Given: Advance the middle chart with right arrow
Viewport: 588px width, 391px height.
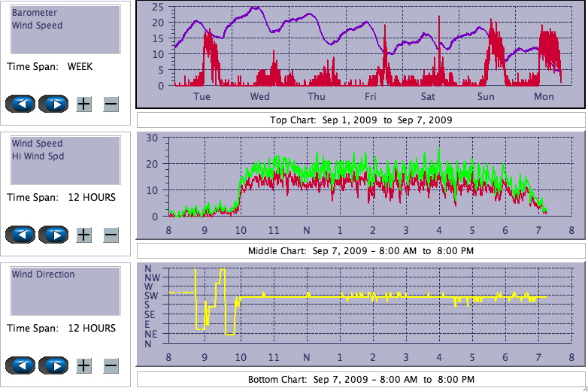Looking at the screenshot, I should pyautogui.click(x=53, y=235).
